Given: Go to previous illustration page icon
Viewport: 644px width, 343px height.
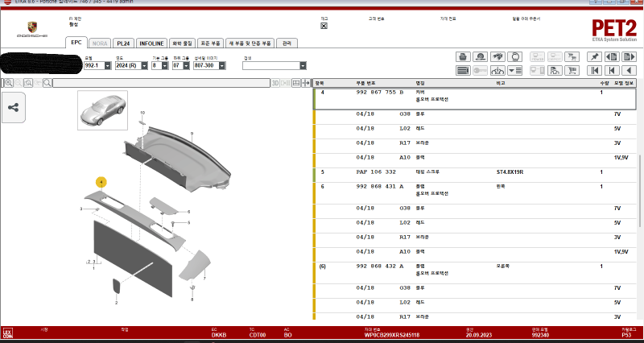Looking at the screenshot, I should tap(612, 56).
